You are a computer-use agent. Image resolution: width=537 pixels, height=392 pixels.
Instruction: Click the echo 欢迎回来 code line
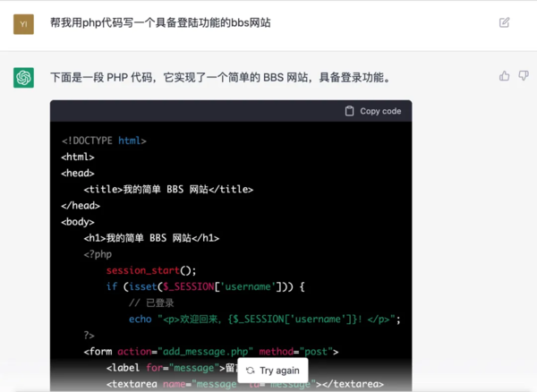[264, 320]
